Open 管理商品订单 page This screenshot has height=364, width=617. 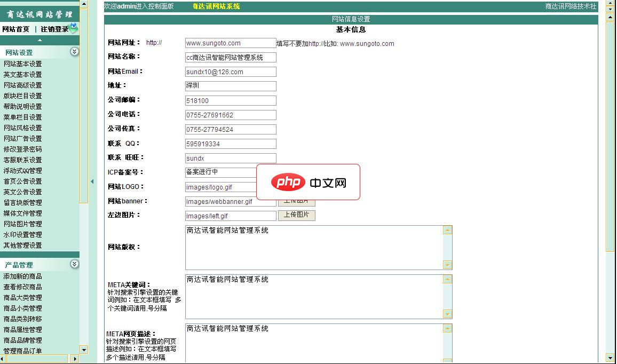pyautogui.click(x=21, y=351)
